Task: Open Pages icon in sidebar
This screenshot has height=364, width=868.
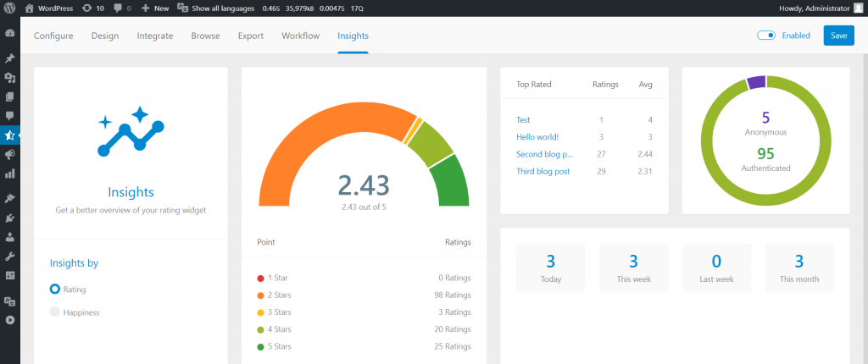Action: tap(9, 97)
